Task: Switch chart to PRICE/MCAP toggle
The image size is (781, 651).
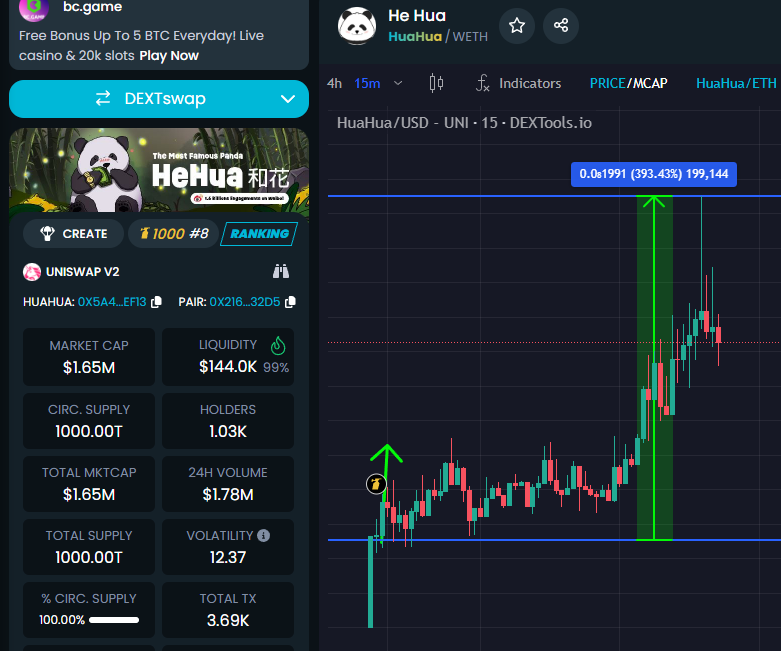Action: tap(628, 83)
